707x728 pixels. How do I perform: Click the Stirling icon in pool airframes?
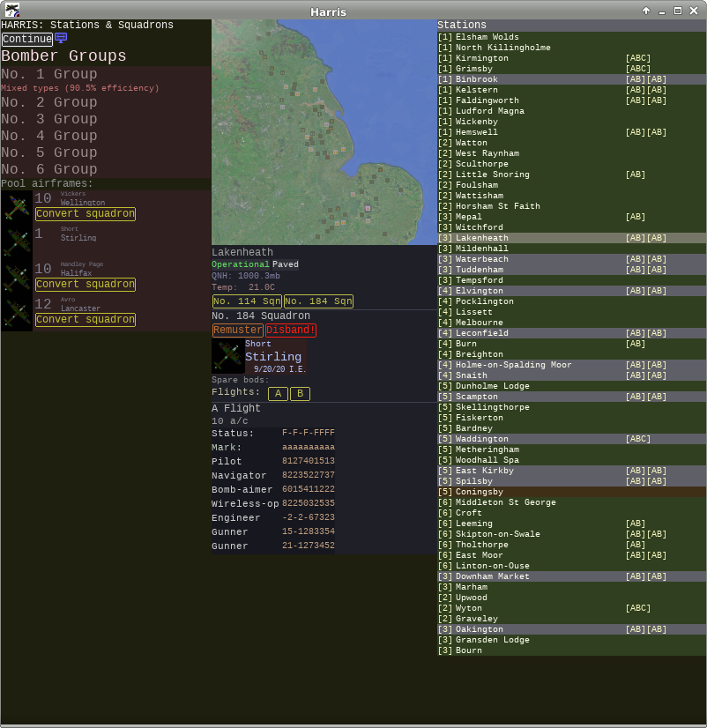point(17,241)
